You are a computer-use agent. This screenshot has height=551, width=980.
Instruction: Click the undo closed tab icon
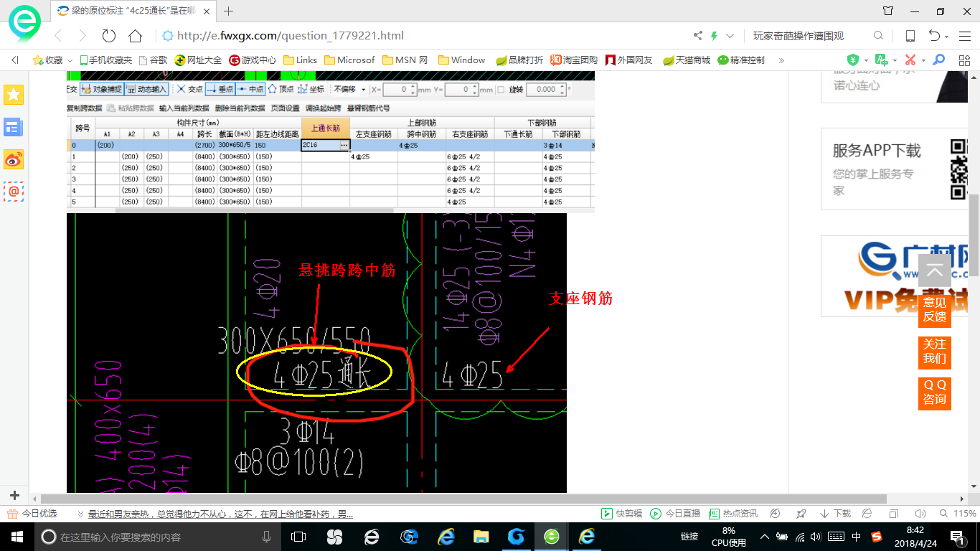934,36
